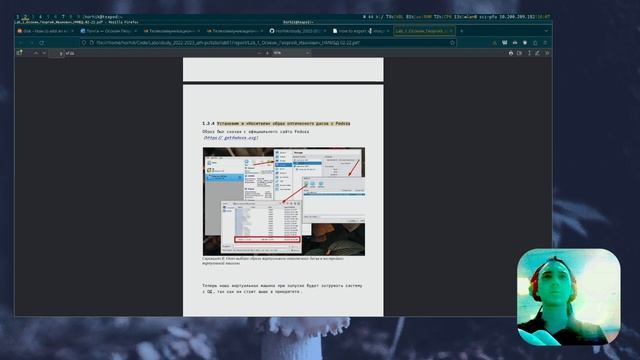Click the PDF page number field
This screenshot has height=360, width=640.
(56, 53)
